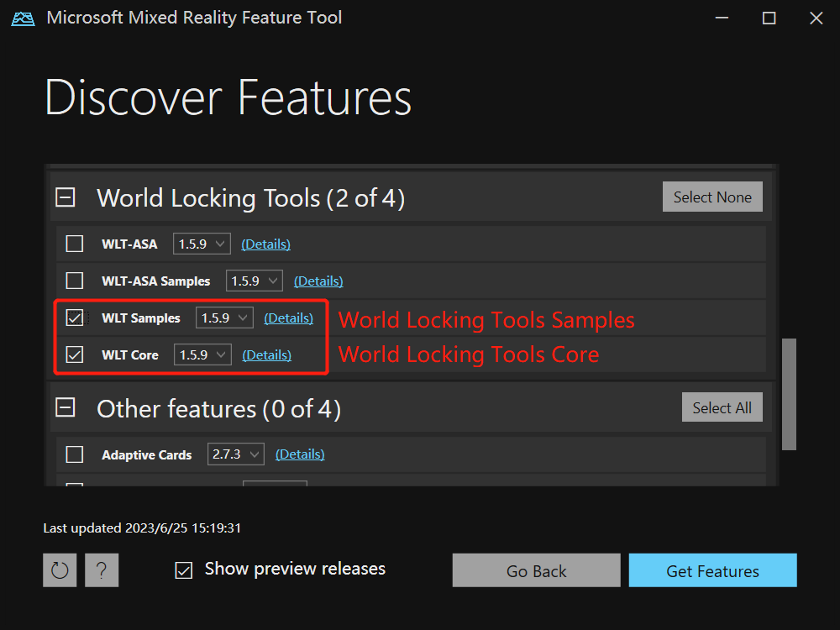The width and height of the screenshot is (840, 630).
Task: Enable the WLT-ASA feature checkbox
Action: 74,243
